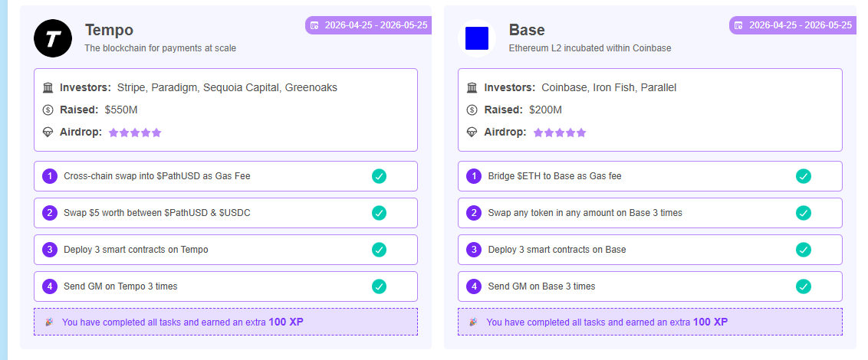Click the Airdrop parachute icon on Base card
The width and height of the screenshot is (868, 360).
pyautogui.click(x=472, y=133)
